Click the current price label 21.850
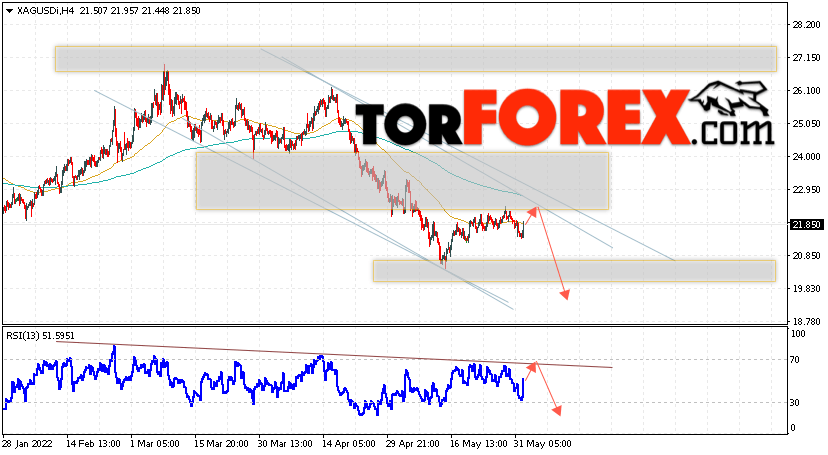 pos(806,225)
